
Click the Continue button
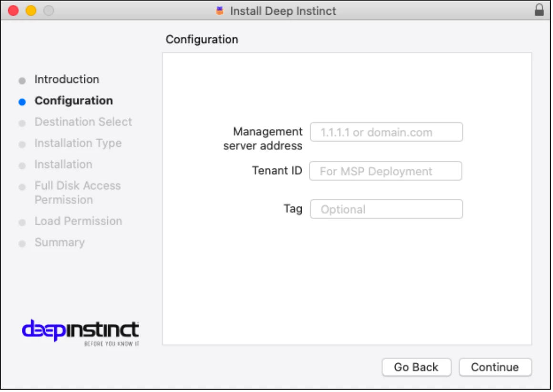click(x=496, y=368)
